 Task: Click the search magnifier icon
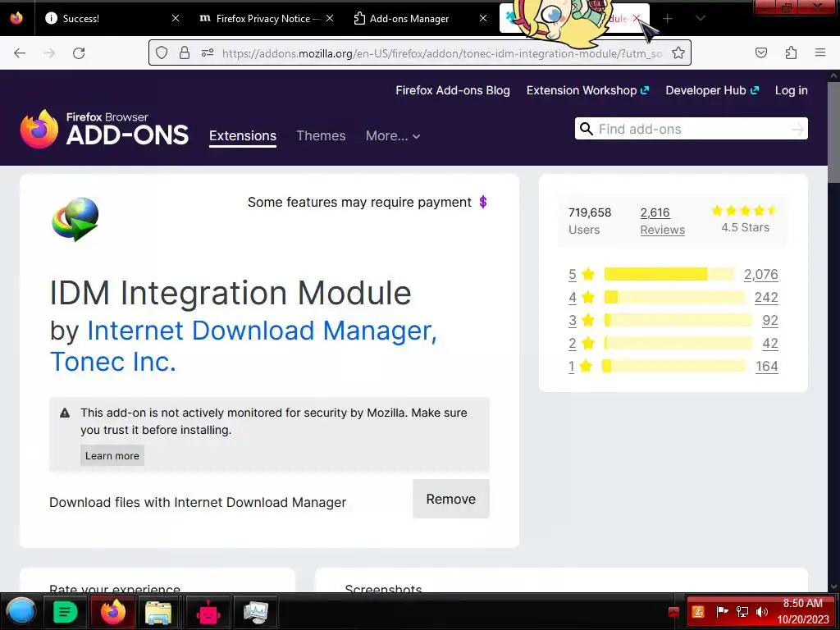(x=586, y=129)
